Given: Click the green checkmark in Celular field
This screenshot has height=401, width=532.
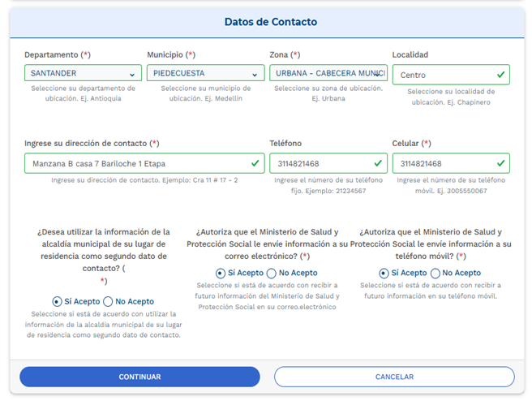Looking at the screenshot, I should click(x=501, y=163).
